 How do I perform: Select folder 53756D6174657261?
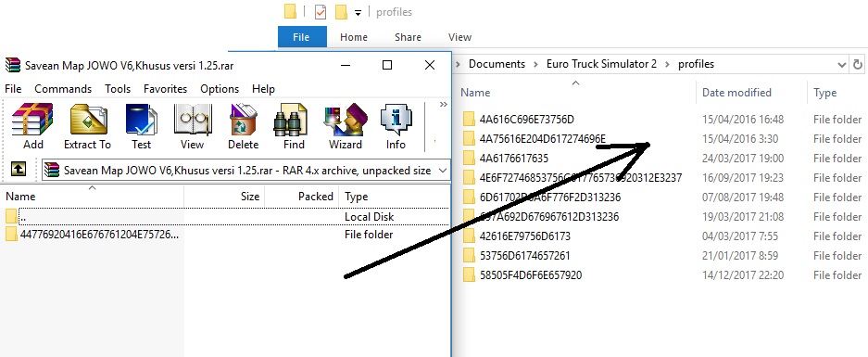click(525, 256)
